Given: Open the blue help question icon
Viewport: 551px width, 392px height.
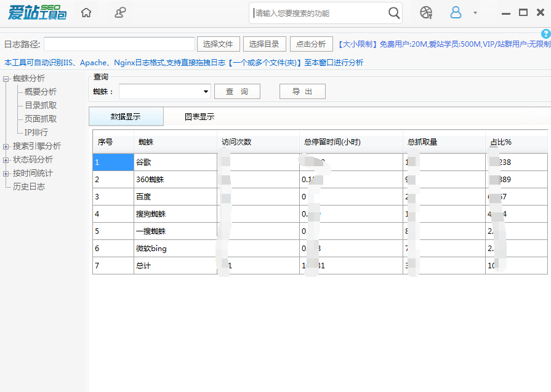Looking at the screenshot, I should tap(545, 34).
